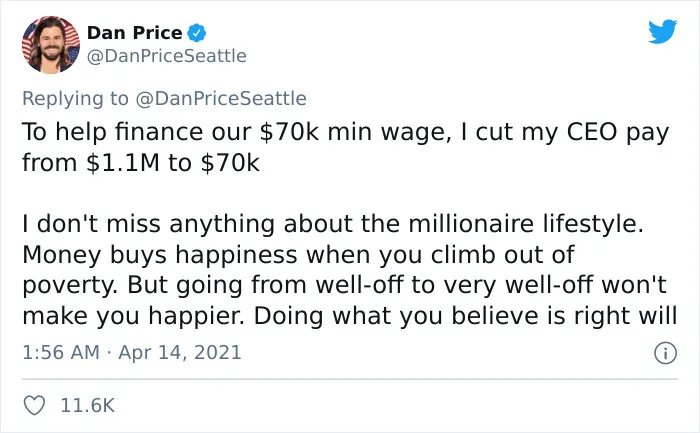Click the 'from $1.1M to $70k' line
This screenshot has width=700, height=433.
click(x=141, y=163)
